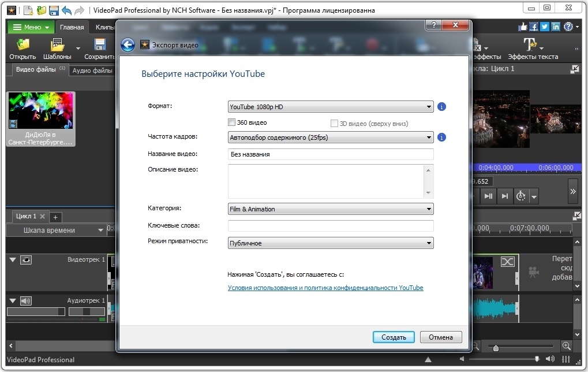Open the Формат YouTube 1080p HD dropdown

(x=331, y=107)
